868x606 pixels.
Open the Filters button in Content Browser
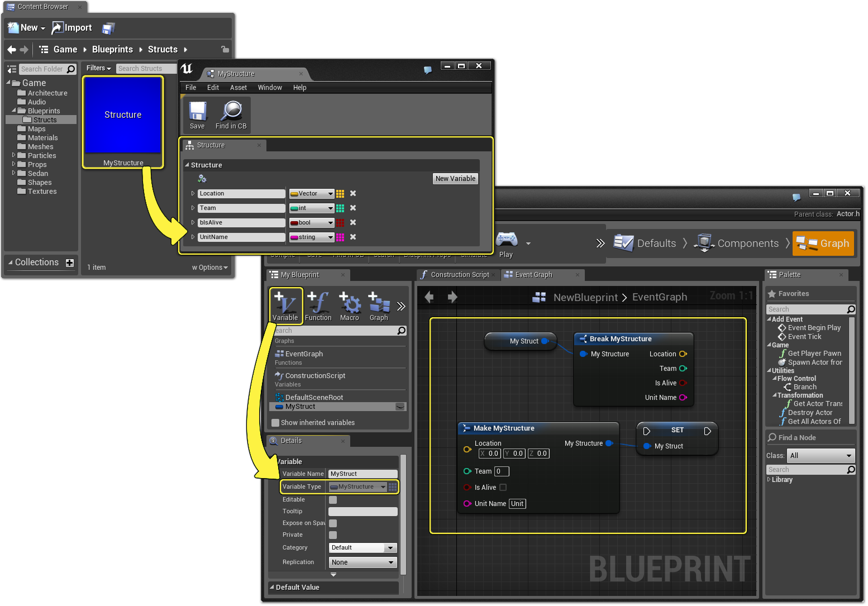pos(98,68)
